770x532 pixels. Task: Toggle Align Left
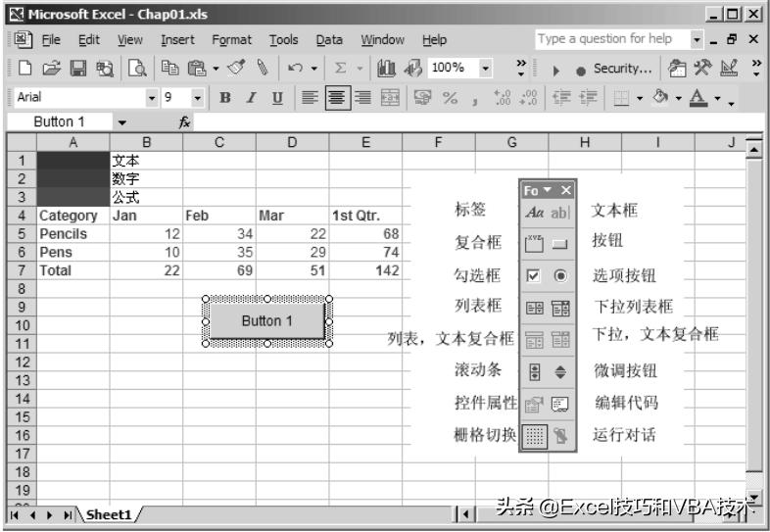tap(310, 98)
